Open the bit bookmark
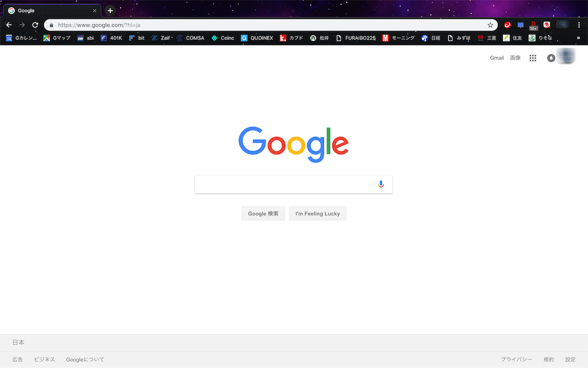 pyautogui.click(x=137, y=38)
